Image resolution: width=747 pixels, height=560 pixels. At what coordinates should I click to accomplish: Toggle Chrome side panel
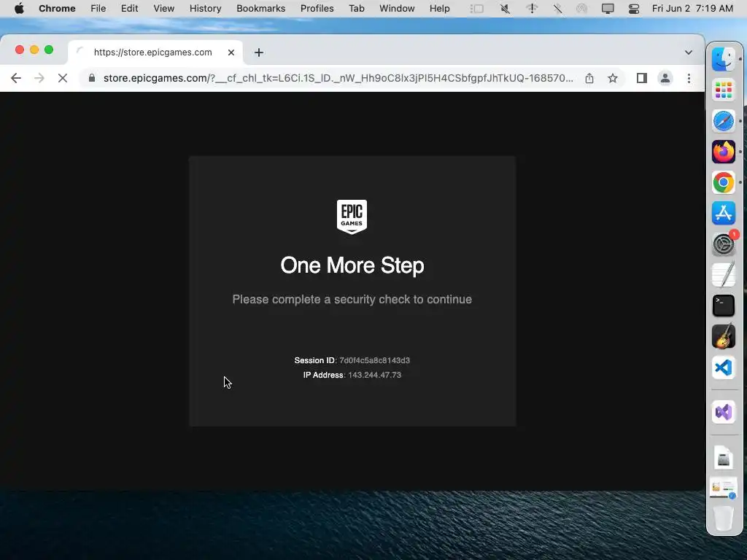[642, 78]
